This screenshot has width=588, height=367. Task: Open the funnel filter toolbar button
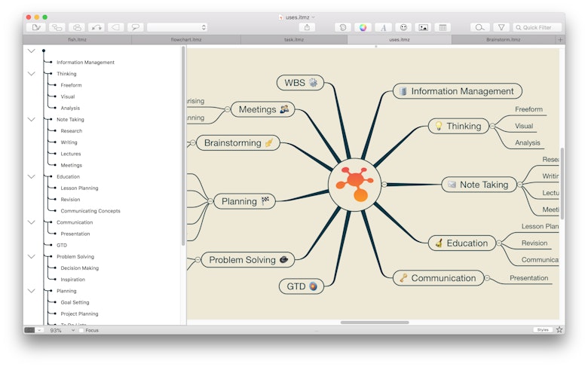coord(501,27)
